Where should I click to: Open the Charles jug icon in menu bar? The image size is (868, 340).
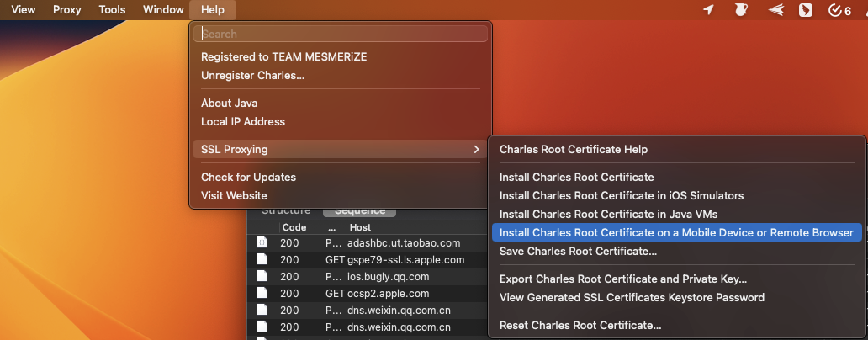click(x=740, y=10)
